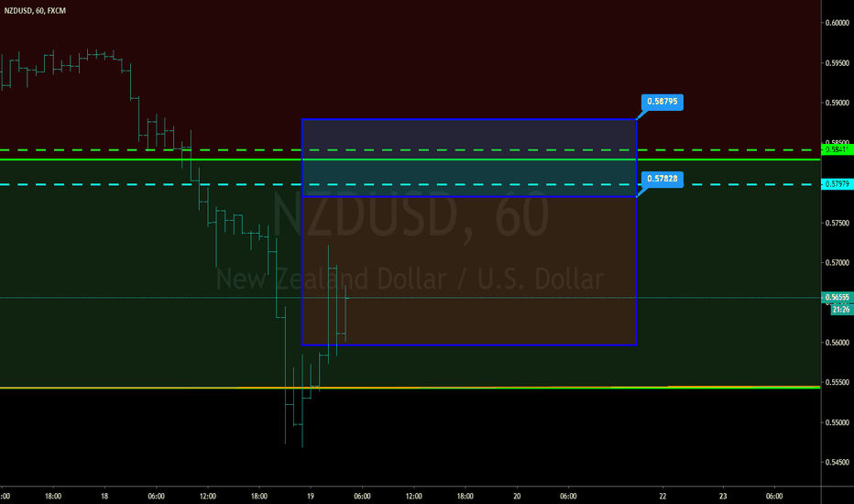Click the 0.56000 price axis label
The width and height of the screenshot is (854, 504).
(838, 343)
